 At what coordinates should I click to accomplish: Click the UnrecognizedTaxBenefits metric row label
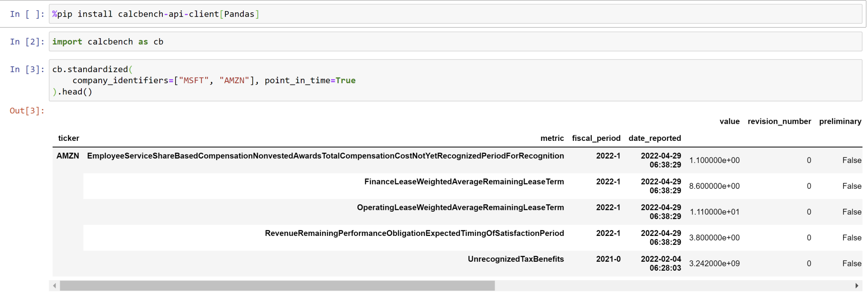coord(515,259)
